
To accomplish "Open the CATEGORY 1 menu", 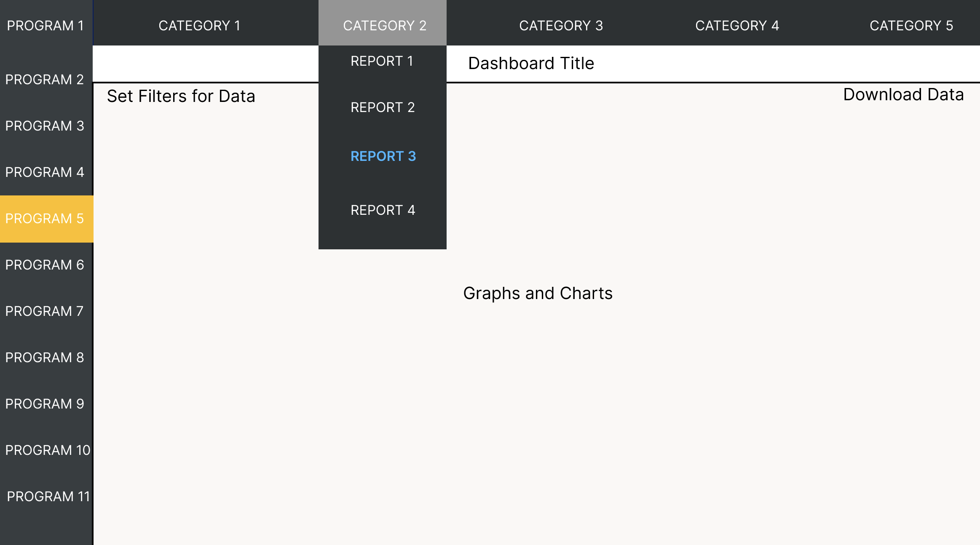I will pyautogui.click(x=199, y=26).
